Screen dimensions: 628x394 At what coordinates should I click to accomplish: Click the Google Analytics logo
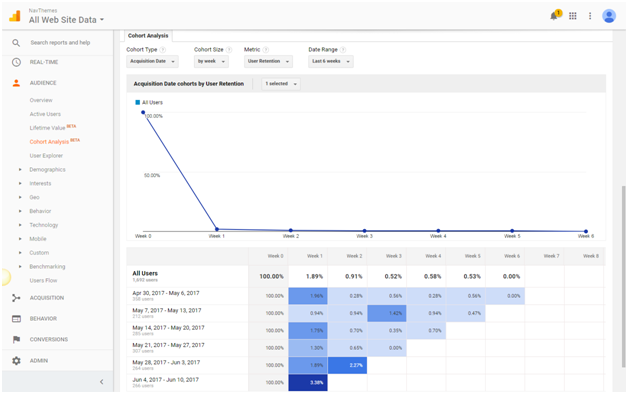click(x=15, y=16)
